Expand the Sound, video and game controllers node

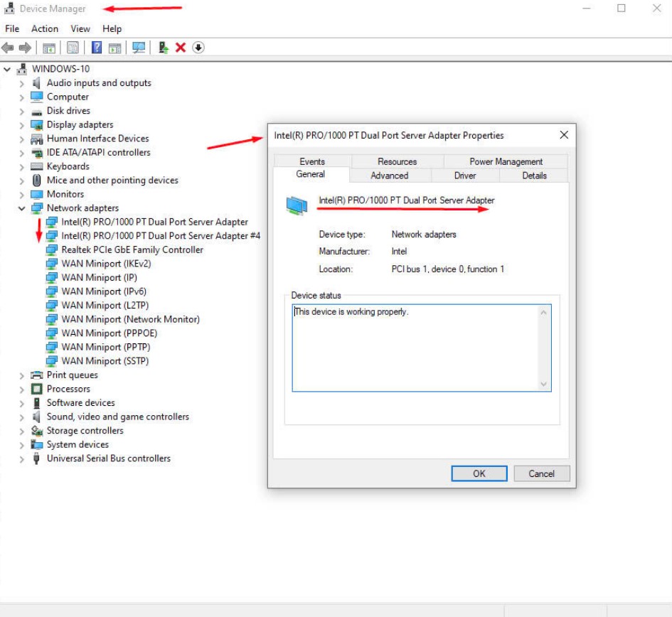(x=21, y=417)
